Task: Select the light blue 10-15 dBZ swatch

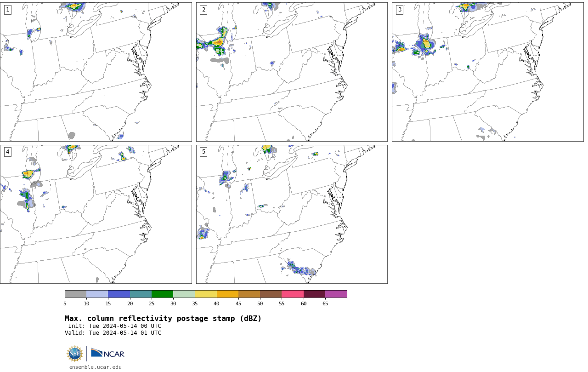Action: tap(97, 294)
